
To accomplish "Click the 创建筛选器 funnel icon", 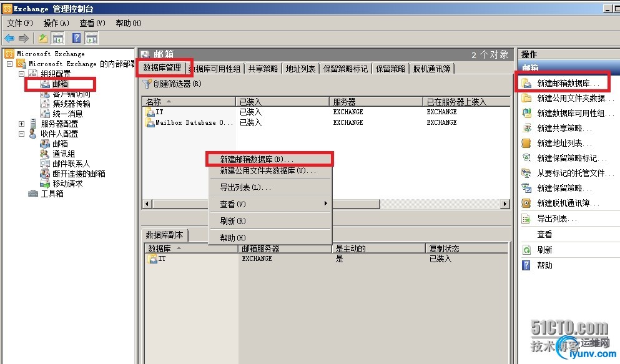I will pos(147,84).
